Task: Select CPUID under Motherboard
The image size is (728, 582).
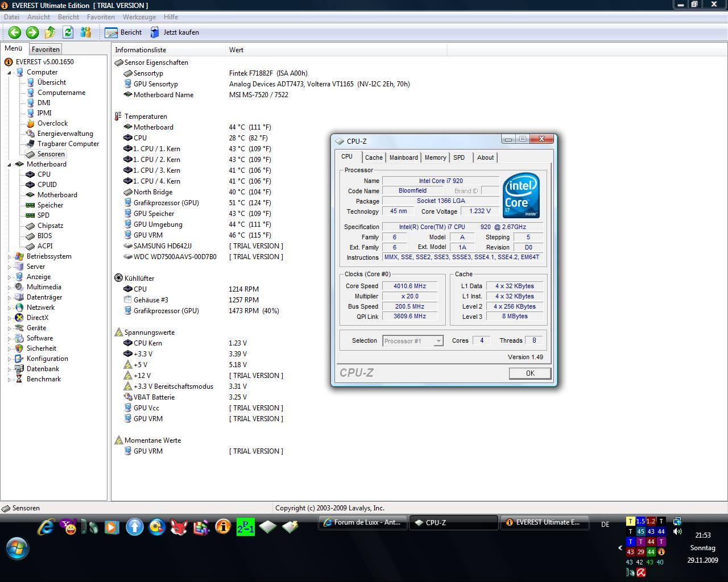Action: pos(47,185)
